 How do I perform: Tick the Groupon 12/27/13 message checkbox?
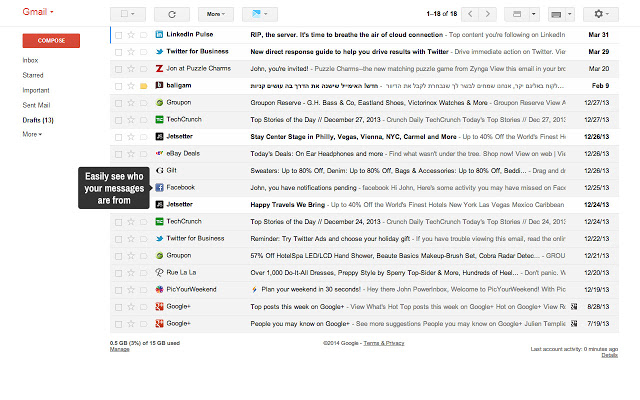point(118,103)
